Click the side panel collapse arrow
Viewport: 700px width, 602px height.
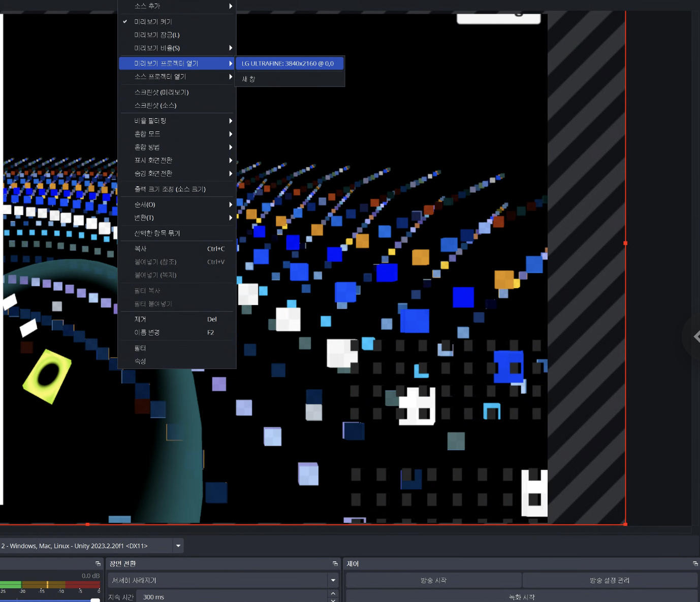[x=695, y=337]
